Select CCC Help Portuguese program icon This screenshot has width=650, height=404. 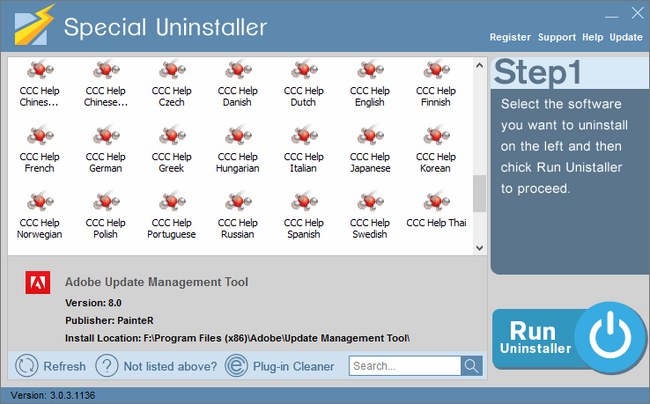coord(172,201)
